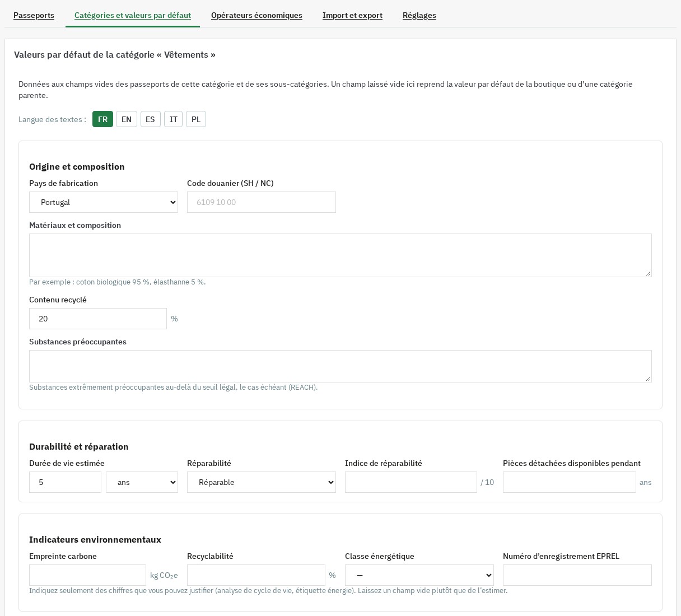
Task: Click the 'kg CO₂e' unit label
Action: (x=164, y=575)
